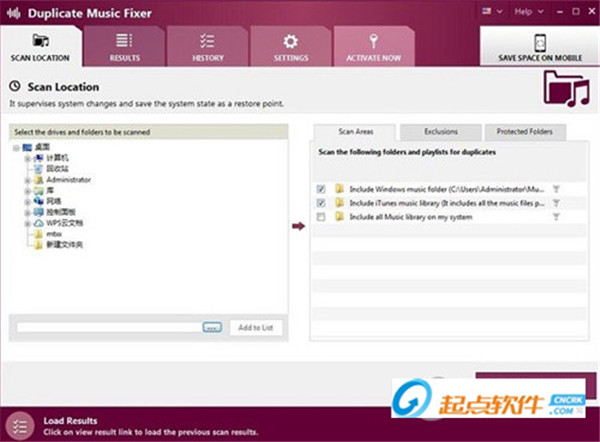Click the key icon on Activate Now
Viewport: 600px width, 442px height.
(x=374, y=41)
